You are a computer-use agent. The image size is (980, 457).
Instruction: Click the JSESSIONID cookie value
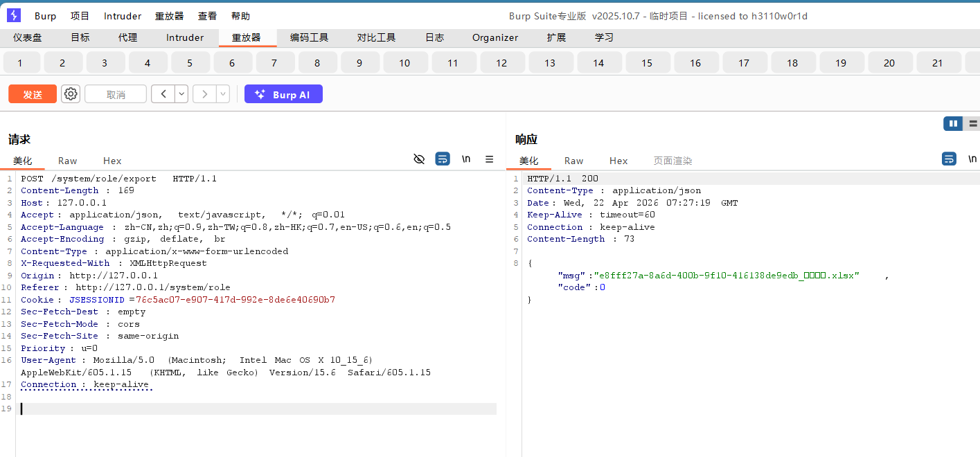click(235, 300)
